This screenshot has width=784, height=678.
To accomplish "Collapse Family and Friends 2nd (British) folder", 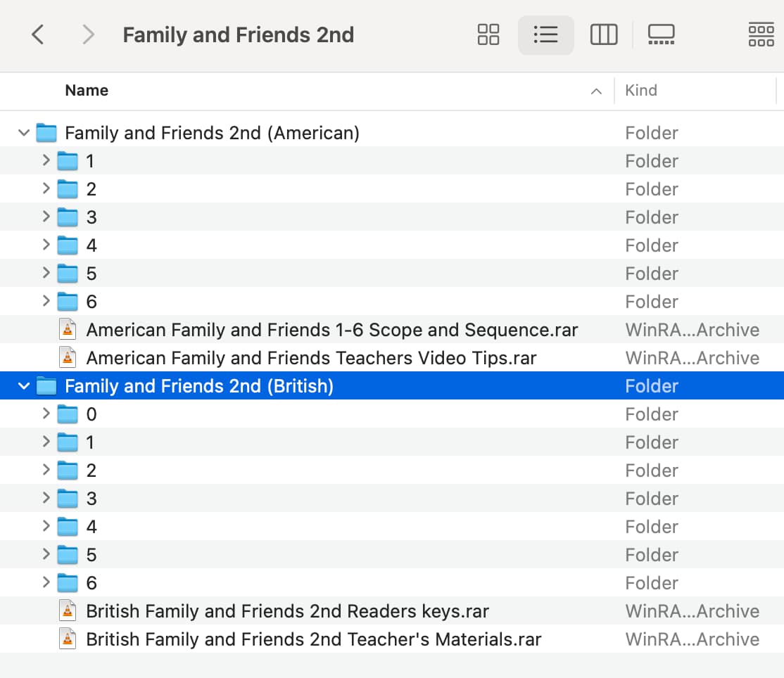I will tap(23, 385).
